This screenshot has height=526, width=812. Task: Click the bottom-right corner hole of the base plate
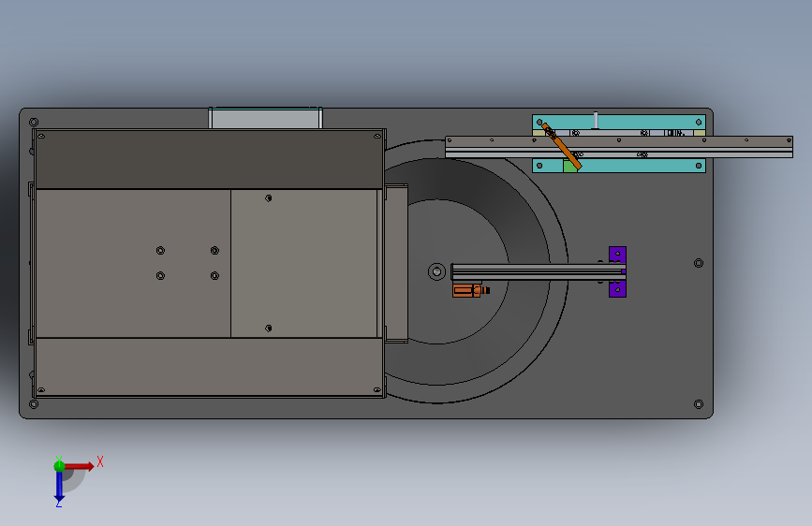(x=699, y=404)
